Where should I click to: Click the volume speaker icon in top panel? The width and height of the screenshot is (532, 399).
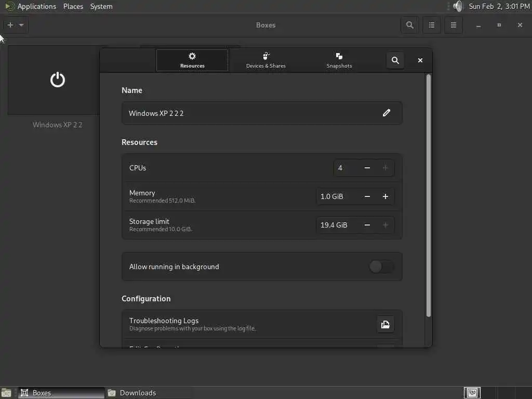(458, 6)
